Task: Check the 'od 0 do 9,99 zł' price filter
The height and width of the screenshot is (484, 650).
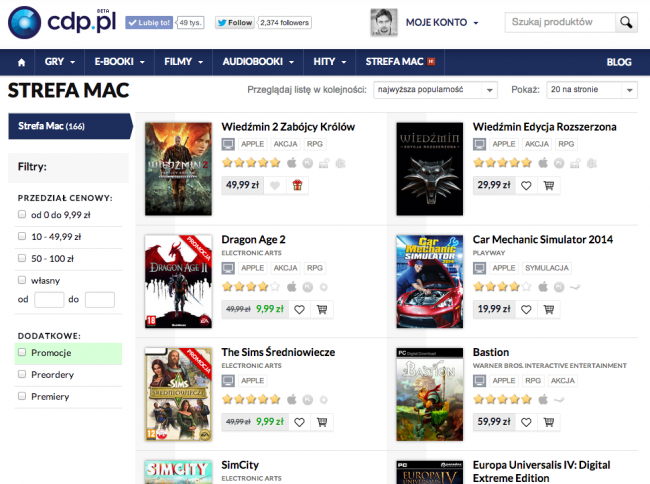Action: tap(22, 214)
